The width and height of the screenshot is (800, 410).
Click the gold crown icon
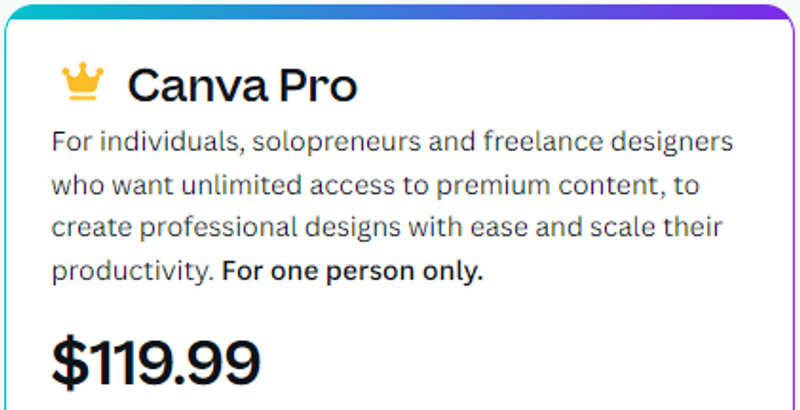82,83
